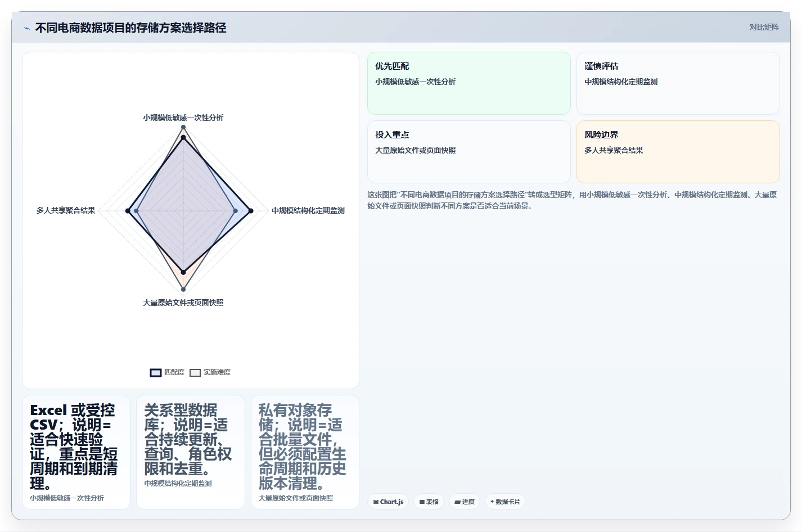Click 匹配度 data point on 多人共享聚合结果 axis
Viewport: 802px width, 532px height.
(128, 211)
